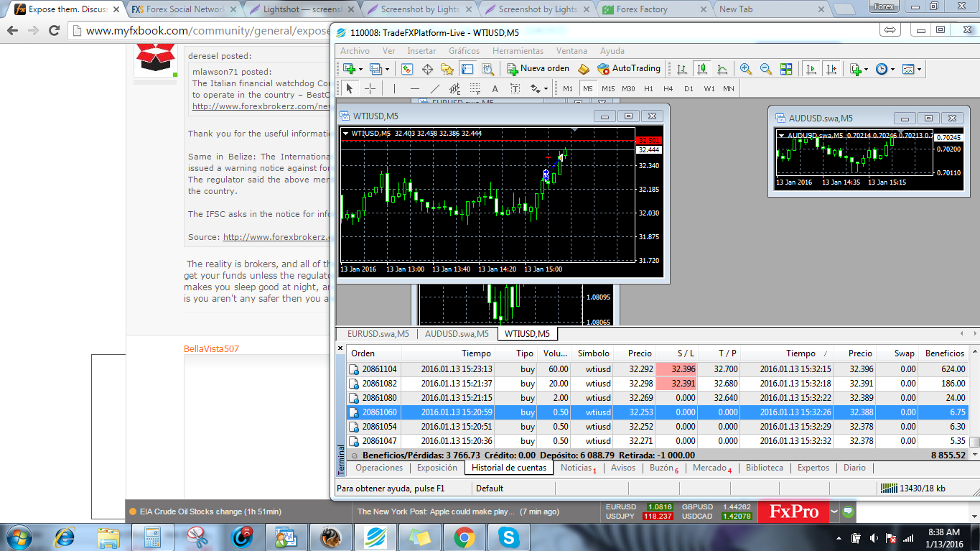Open the Expertos terminal tab
This screenshot has width=980, height=551.
(x=813, y=468)
